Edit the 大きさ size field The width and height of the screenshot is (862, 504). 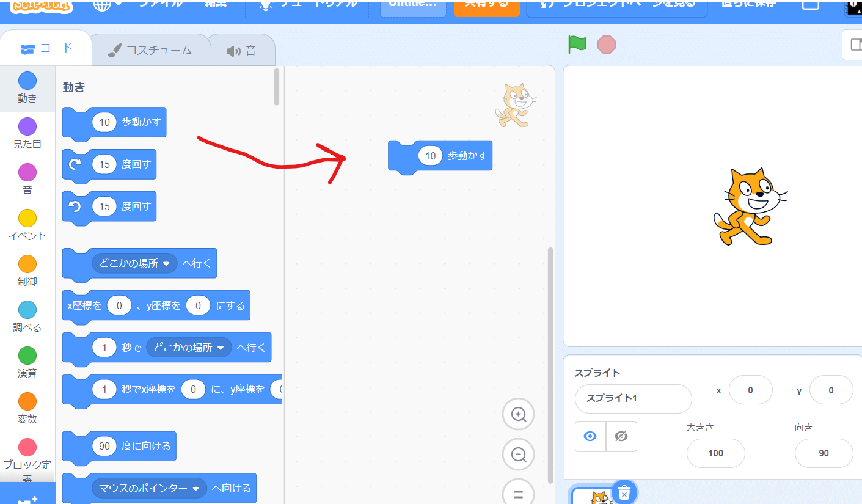point(715,453)
